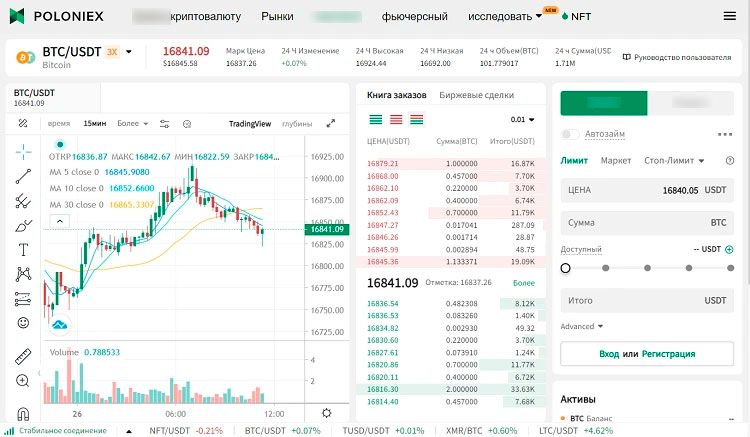
Task: Toggle the Автозайм switch
Action: [x=570, y=134]
